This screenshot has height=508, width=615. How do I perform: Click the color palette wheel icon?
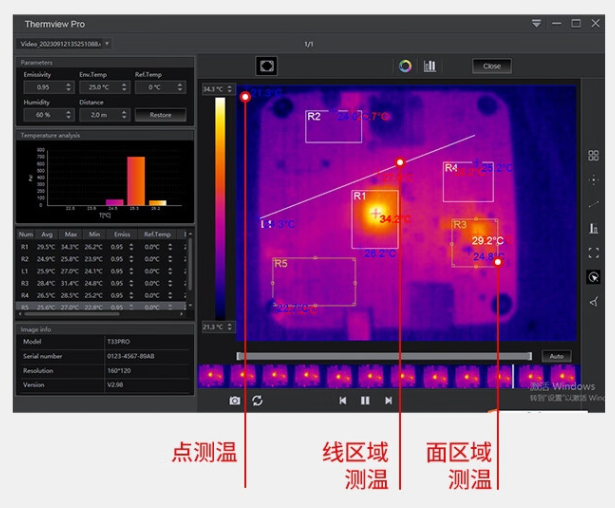(405, 66)
